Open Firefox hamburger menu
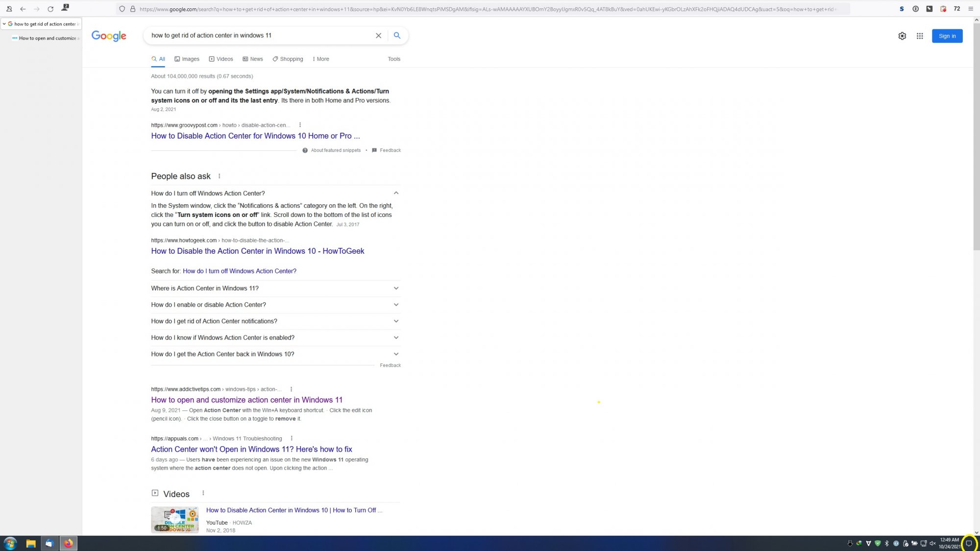 point(971,9)
